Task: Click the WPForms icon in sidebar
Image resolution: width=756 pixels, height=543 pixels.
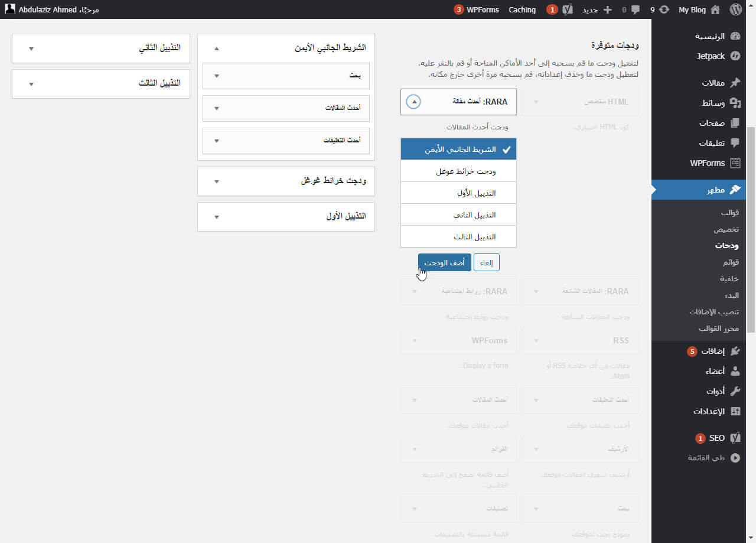Action: tap(735, 163)
